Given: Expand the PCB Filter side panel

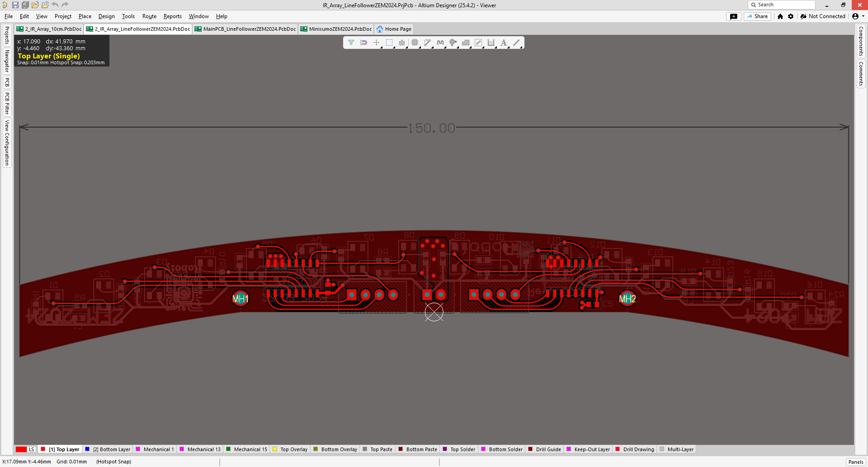Looking at the screenshot, I should point(7,104).
